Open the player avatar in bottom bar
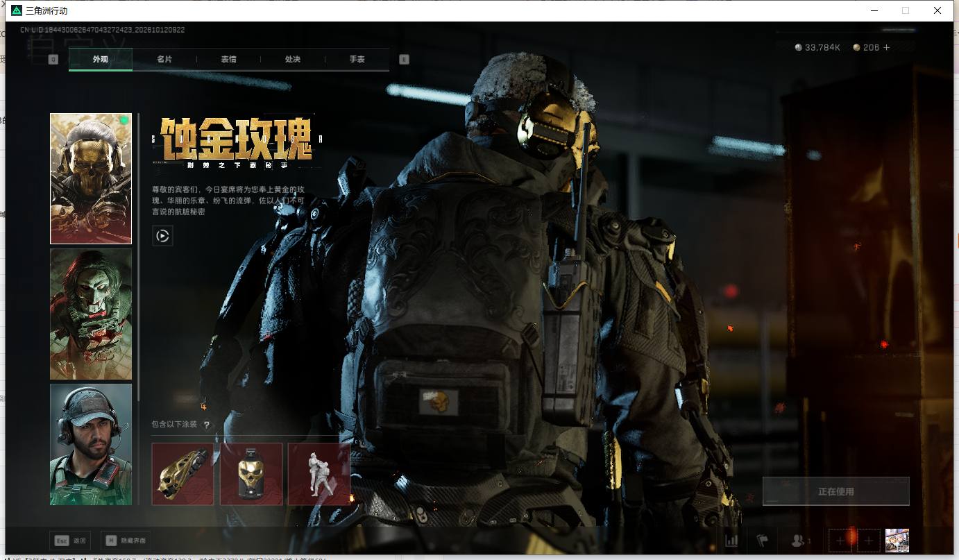The width and height of the screenshot is (959, 560). 897,541
